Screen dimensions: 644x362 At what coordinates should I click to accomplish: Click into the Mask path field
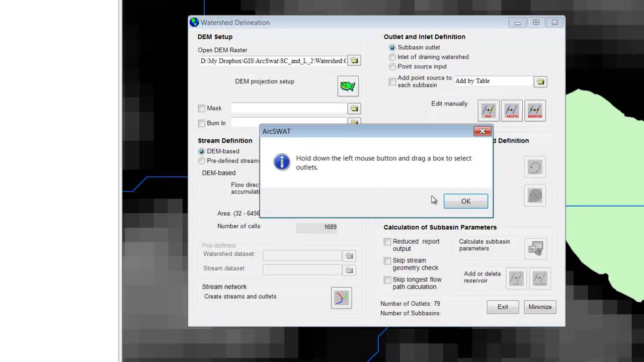(289, 108)
